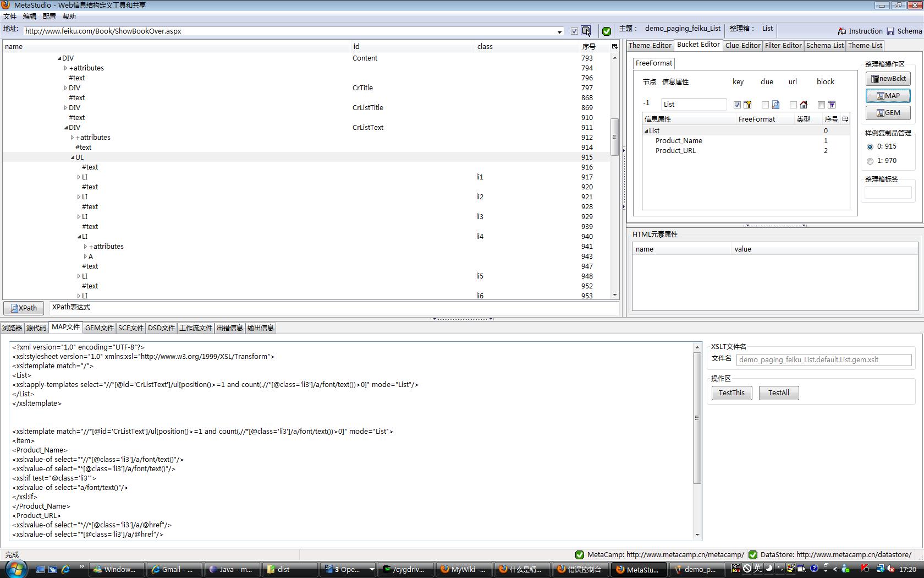Select the Product_URL row in bucket table
This screenshot has height=578, width=924.
point(746,151)
